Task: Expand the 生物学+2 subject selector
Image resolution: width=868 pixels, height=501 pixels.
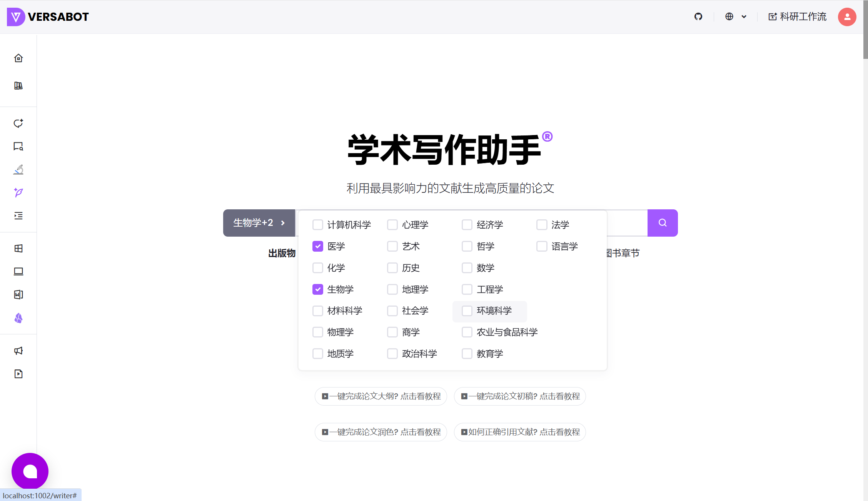Action: coord(253,223)
